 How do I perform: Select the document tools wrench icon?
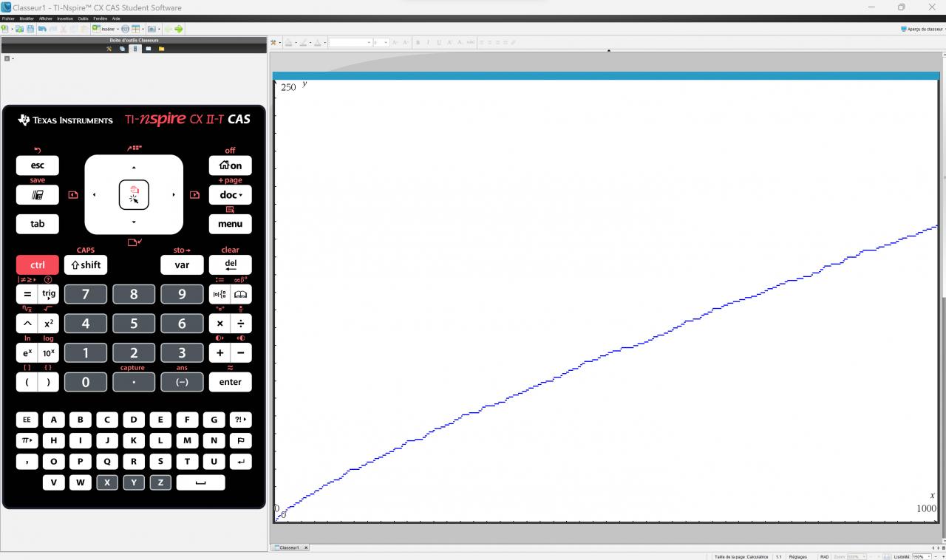(x=109, y=49)
